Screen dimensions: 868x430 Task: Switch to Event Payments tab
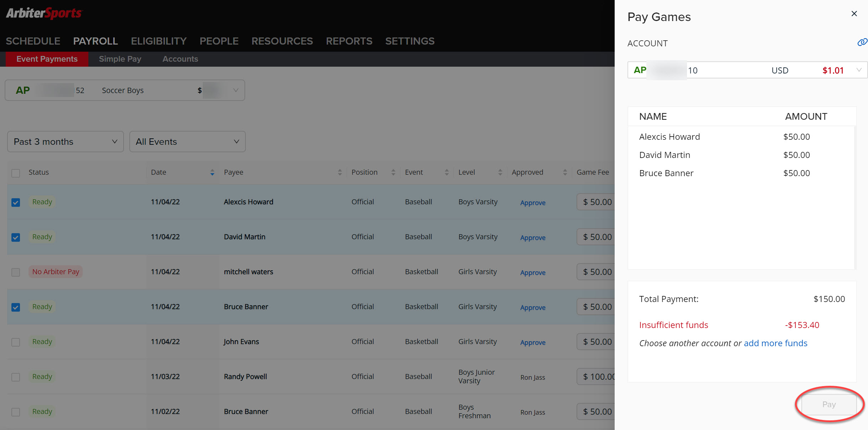click(x=47, y=59)
